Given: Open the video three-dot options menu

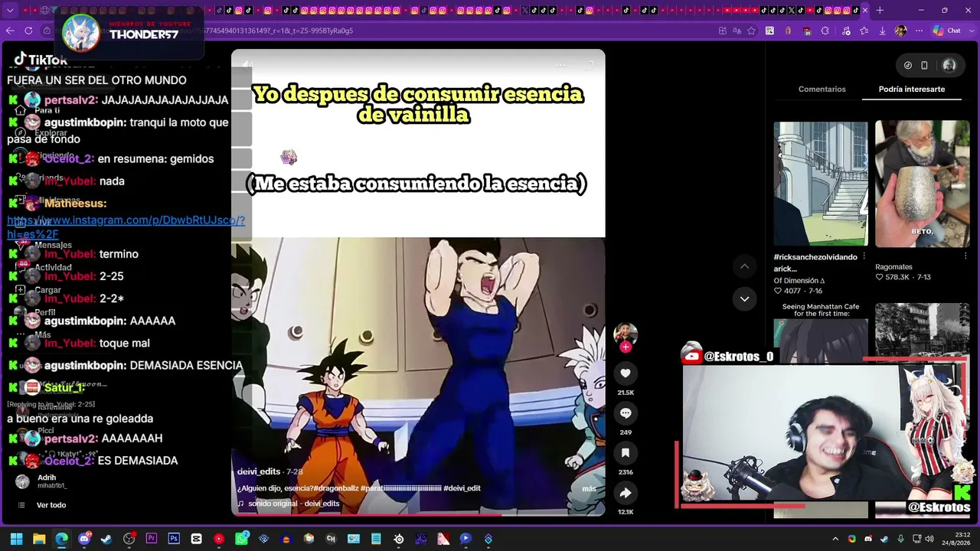Looking at the screenshot, I should [x=560, y=65].
